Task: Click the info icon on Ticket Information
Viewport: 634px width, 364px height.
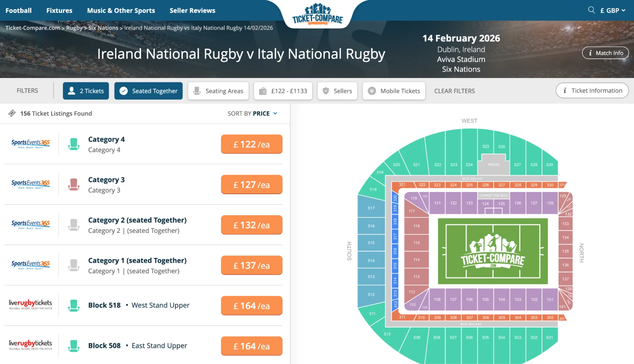Action: pos(564,90)
